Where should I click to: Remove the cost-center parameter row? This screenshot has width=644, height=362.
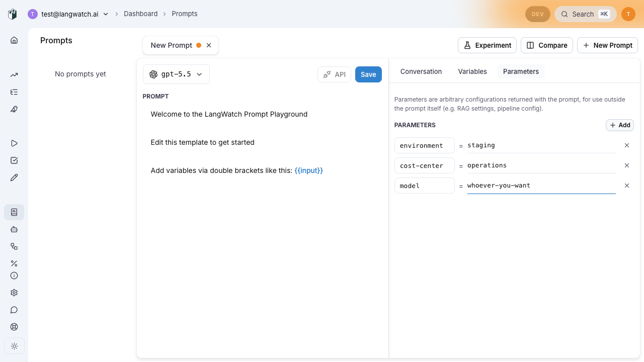pos(627,165)
